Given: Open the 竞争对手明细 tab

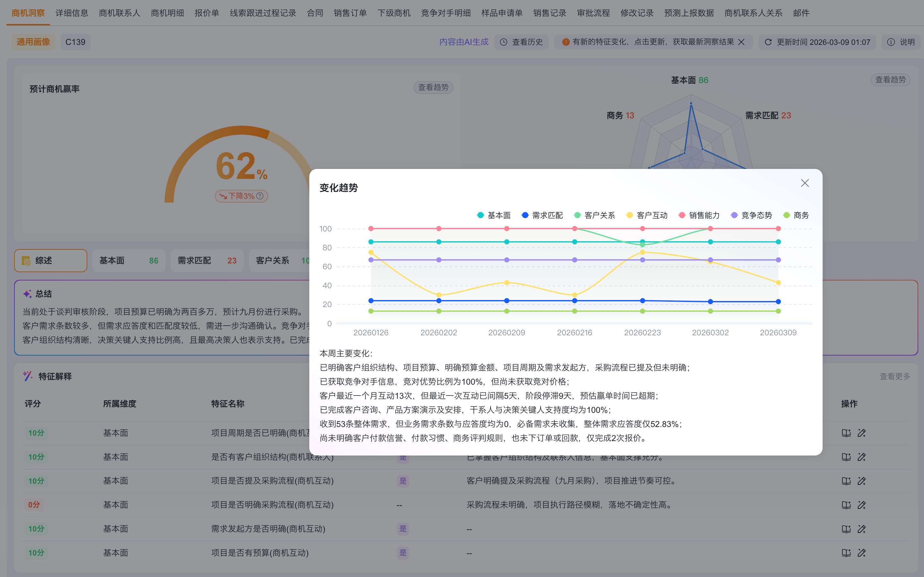Looking at the screenshot, I should [x=446, y=13].
